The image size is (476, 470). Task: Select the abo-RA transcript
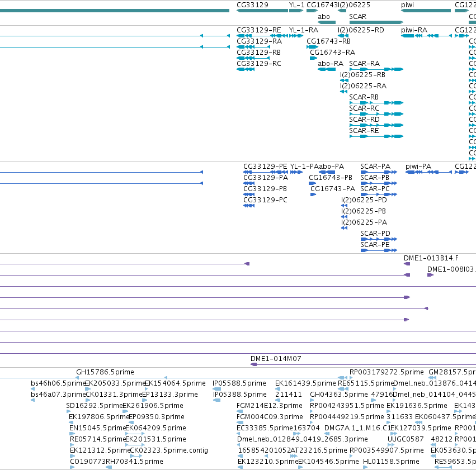click(x=326, y=69)
